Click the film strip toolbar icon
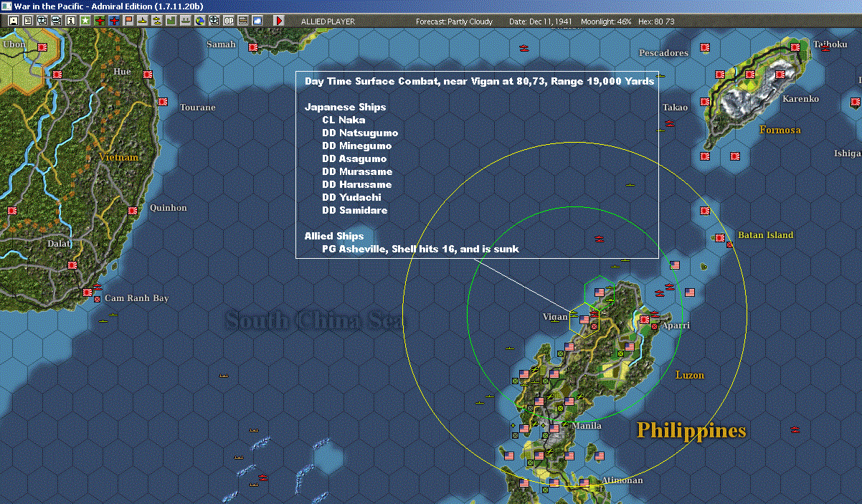This screenshot has height=504, width=862. tap(243, 21)
